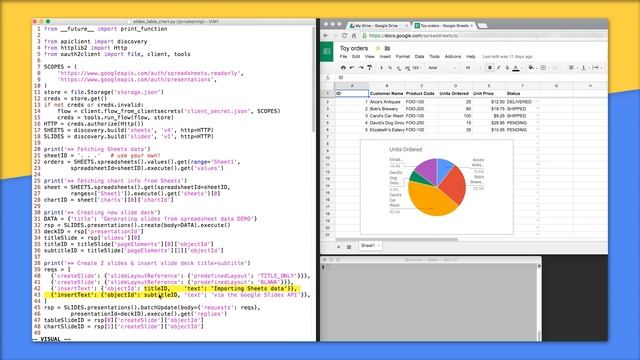The width and height of the screenshot is (640, 360).
Task: Open the text color picker
Action: coord(516,68)
